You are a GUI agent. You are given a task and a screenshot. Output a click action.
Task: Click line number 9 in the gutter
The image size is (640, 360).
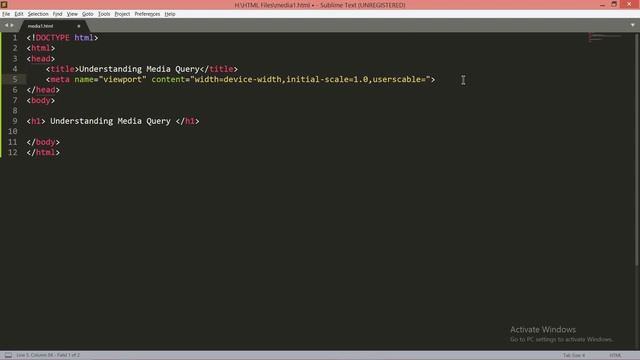[x=15, y=121]
